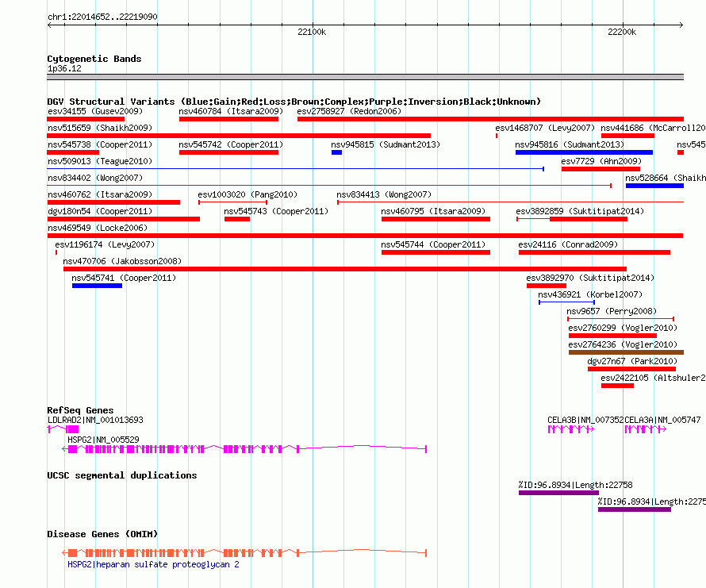
Task: Click esv1003020 (Pang2010) label
Action: tap(247, 194)
